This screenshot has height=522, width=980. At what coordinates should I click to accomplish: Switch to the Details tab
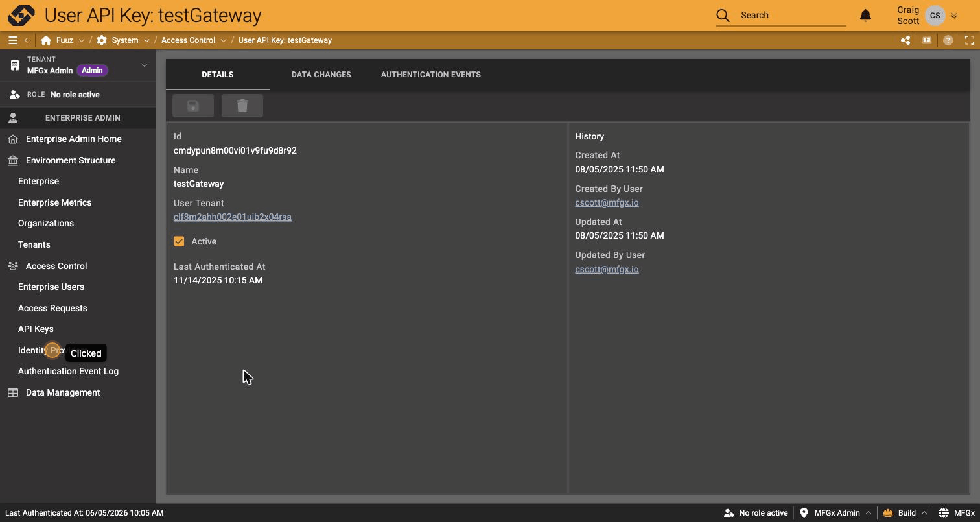tap(218, 75)
